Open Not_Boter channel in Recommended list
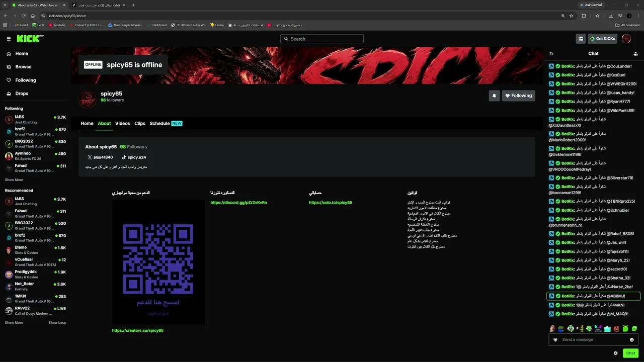 click(35, 286)
